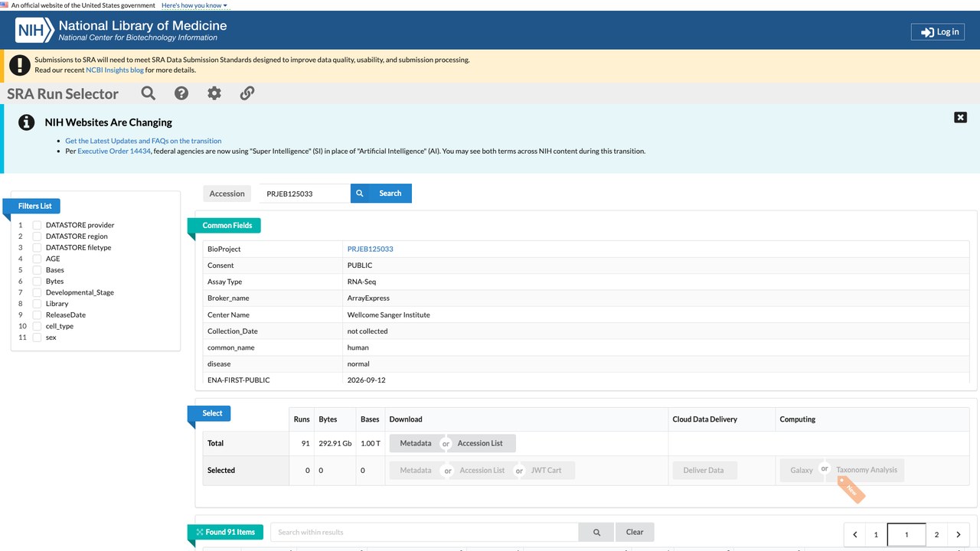This screenshot has height=551, width=980.
Task: Go to the next results page arrow
Action: coord(958,535)
